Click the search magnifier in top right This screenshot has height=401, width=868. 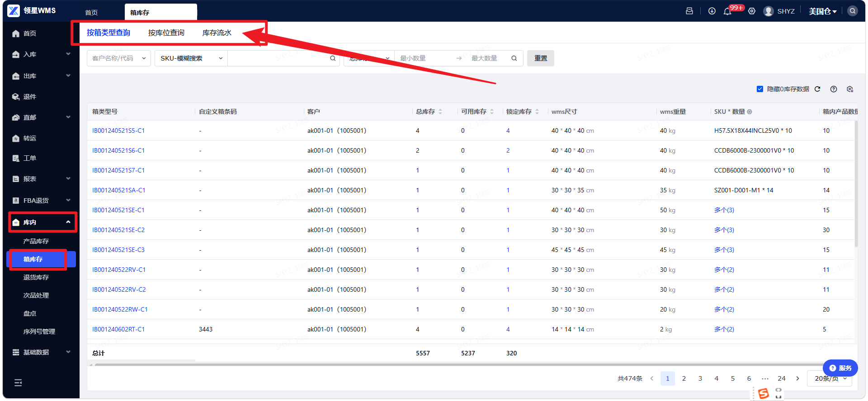[853, 11]
